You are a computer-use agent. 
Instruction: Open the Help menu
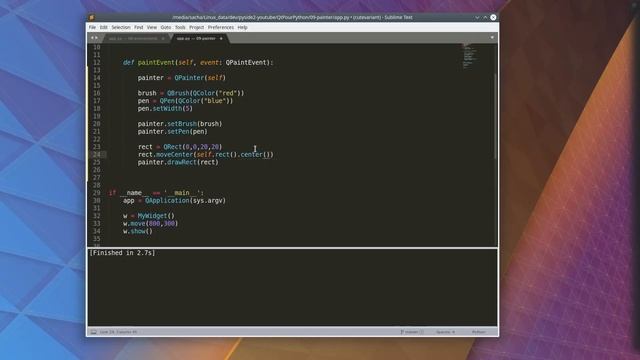[242, 27]
